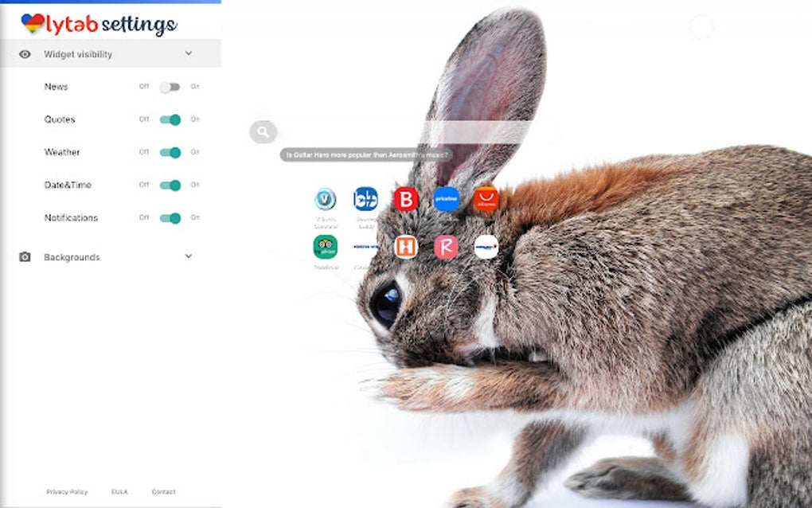Viewport: 812px width, 508px height.
Task: Expand the Backgrounds section
Action: pos(189,256)
